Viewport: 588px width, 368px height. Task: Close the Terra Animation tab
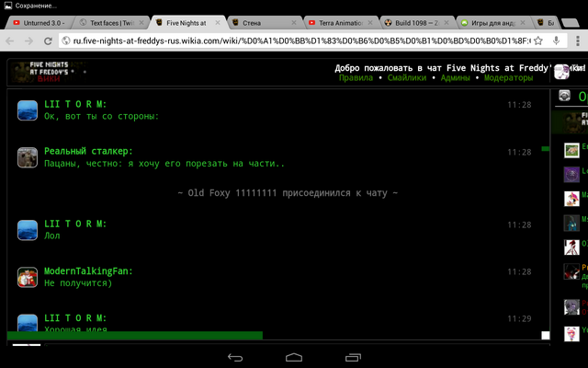point(370,23)
